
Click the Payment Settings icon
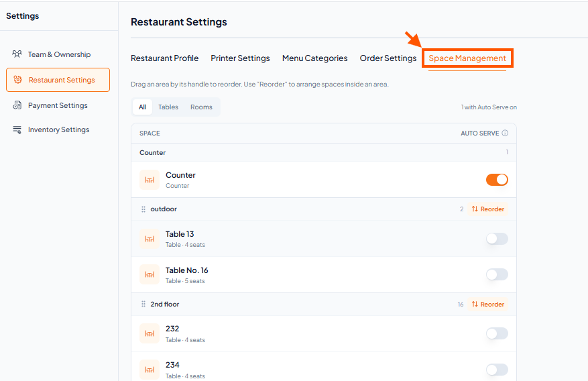pyautogui.click(x=17, y=105)
